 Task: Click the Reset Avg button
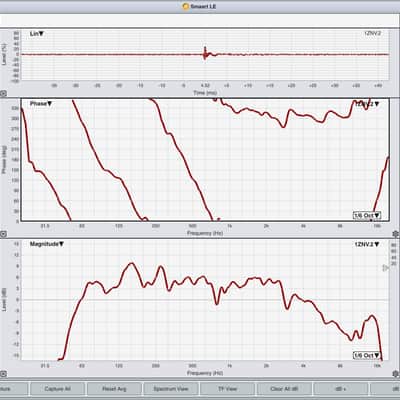click(x=114, y=389)
